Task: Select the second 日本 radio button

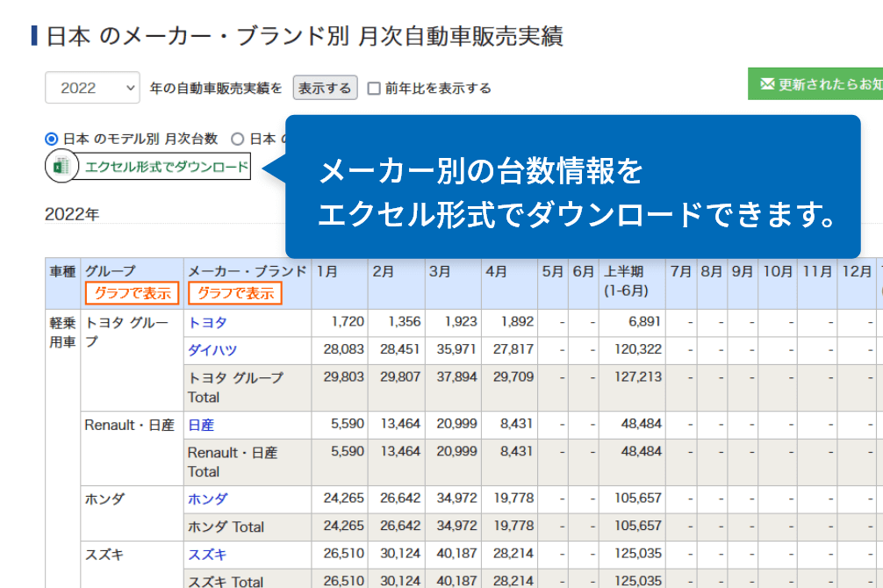Action: [x=238, y=139]
